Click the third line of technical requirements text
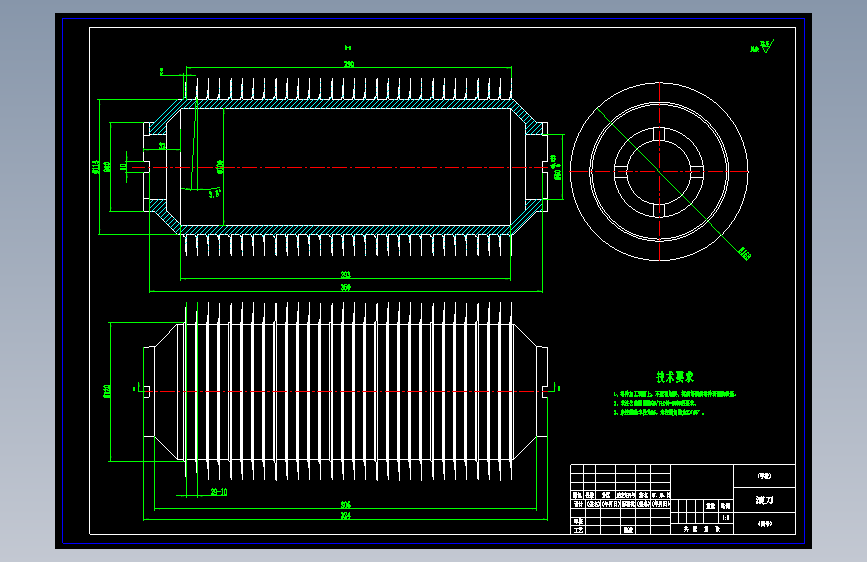867x562 pixels. (x=659, y=413)
